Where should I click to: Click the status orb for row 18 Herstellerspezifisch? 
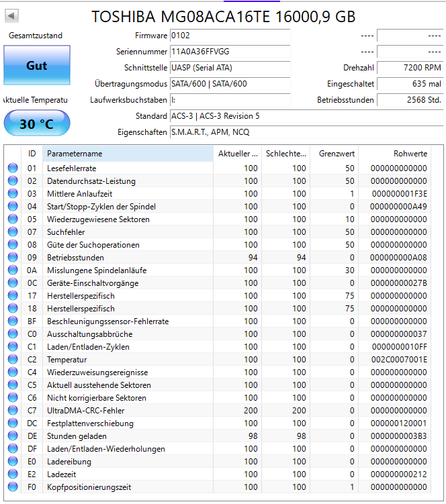click(13, 308)
